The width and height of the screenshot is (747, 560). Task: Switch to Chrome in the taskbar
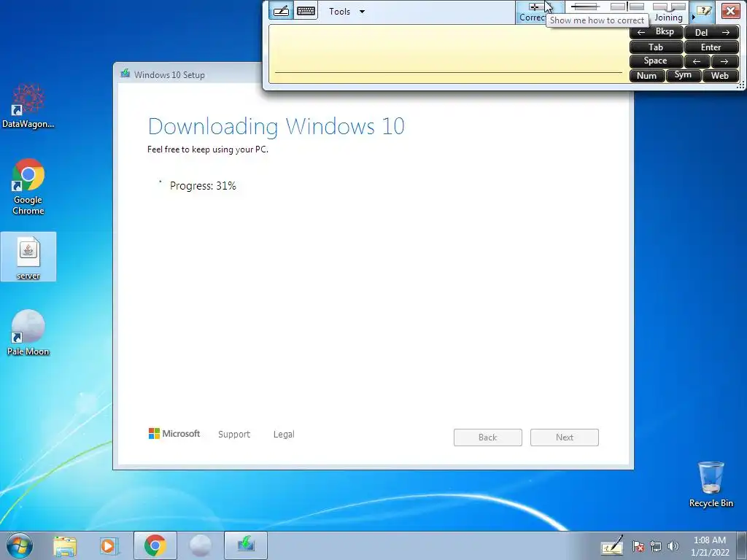[155, 545]
